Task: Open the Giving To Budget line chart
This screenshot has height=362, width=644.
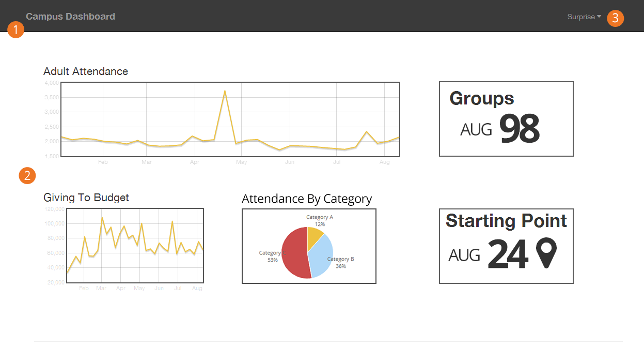Action: pos(135,246)
